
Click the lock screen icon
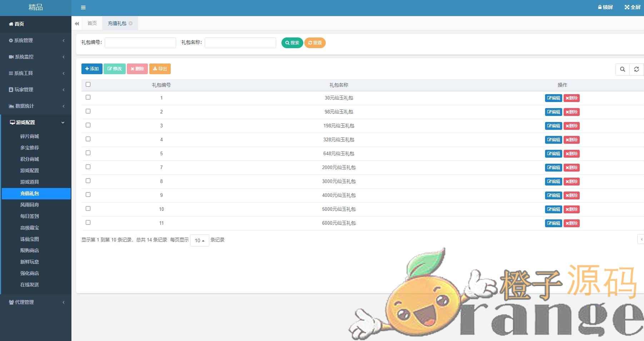(x=600, y=7)
